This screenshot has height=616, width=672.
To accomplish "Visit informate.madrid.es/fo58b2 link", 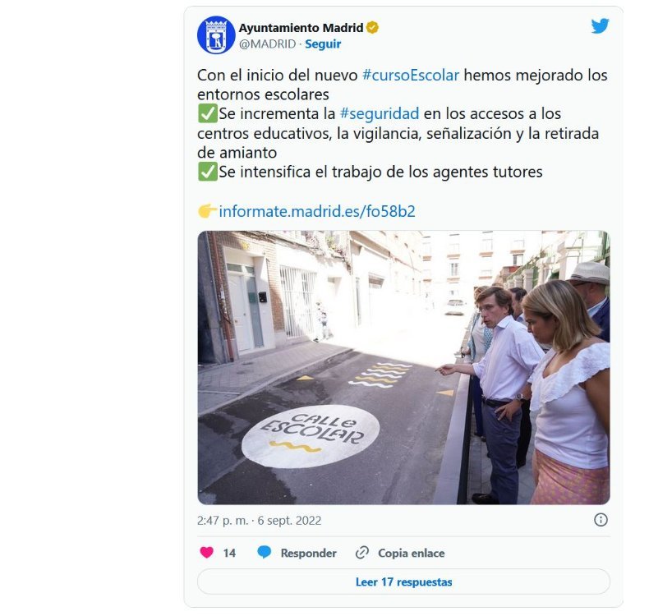I will pyautogui.click(x=317, y=212).
